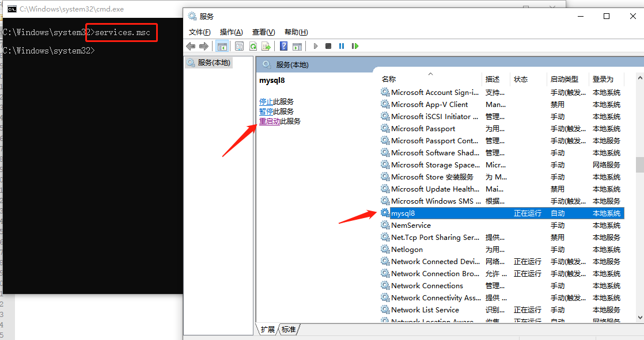Sort by the 状态 column header
Image resolution: width=644 pixels, height=340 pixels.
[528, 79]
